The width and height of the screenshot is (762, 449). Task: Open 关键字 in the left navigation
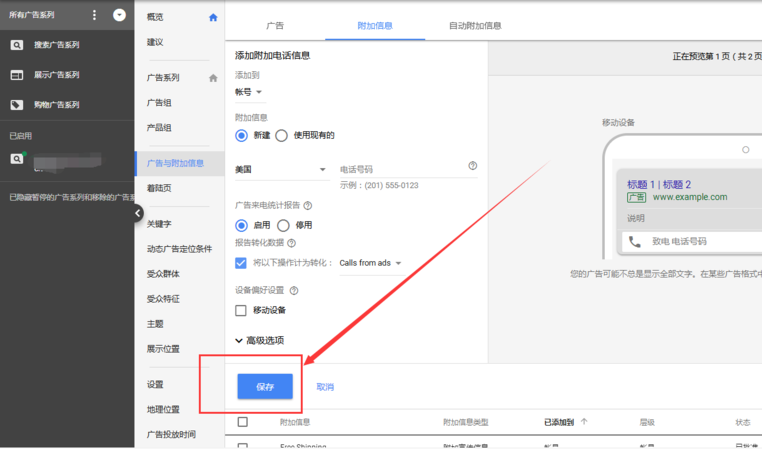[160, 224]
